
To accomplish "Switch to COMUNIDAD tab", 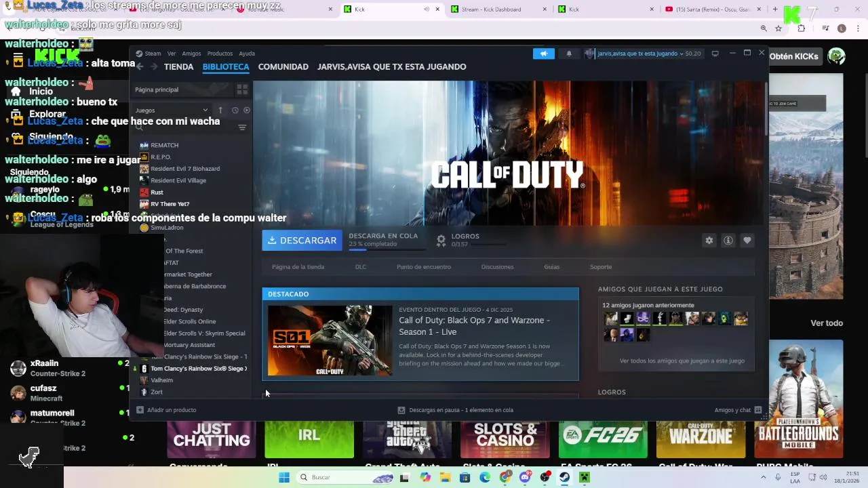I will click(283, 66).
